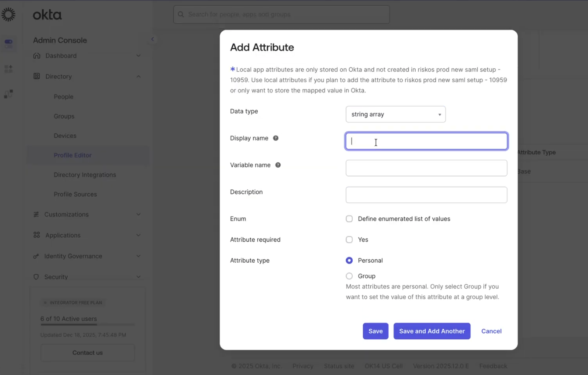Focus the Description field
This screenshot has height=375, width=588.
coord(427,195)
